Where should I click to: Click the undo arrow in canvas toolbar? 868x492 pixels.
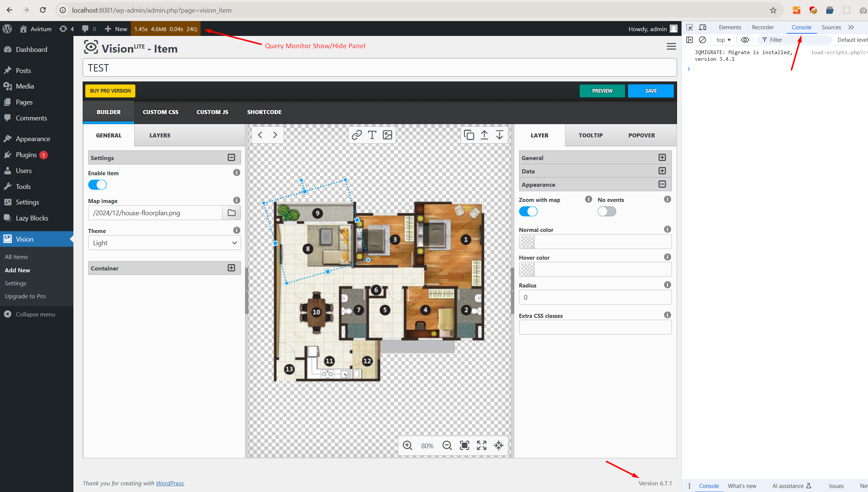pyautogui.click(x=260, y=135)
